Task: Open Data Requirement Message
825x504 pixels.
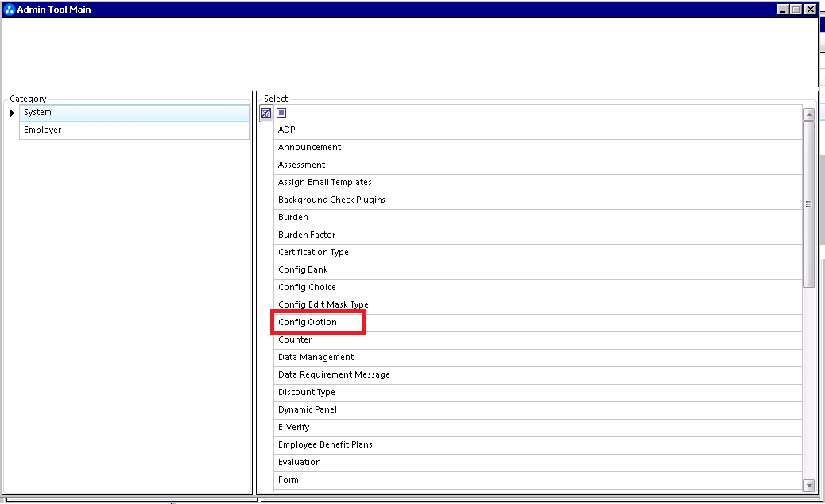Action: coord(538,375)
